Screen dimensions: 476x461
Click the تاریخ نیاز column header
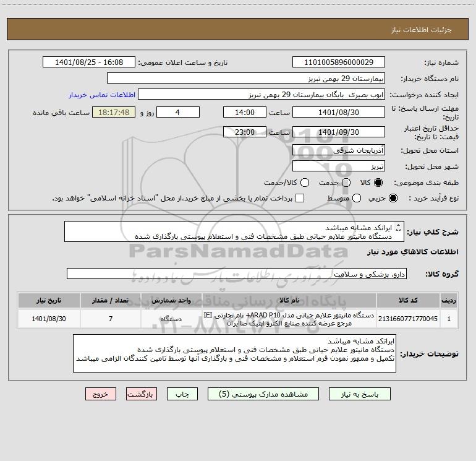pos(49,300)
